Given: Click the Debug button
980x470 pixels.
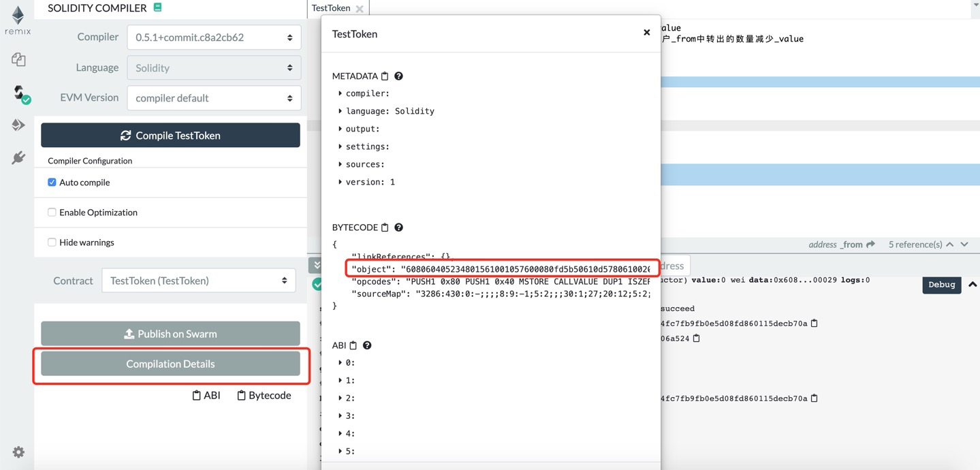Looking at the screenshot, I should [x=942, y=285].
